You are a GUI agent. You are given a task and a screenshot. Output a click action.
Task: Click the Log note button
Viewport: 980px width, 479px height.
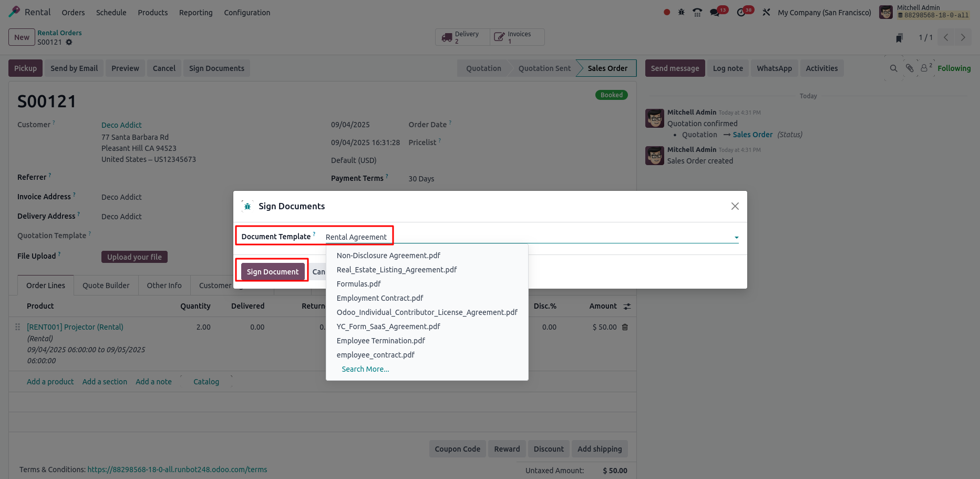[x=728, y=68]
